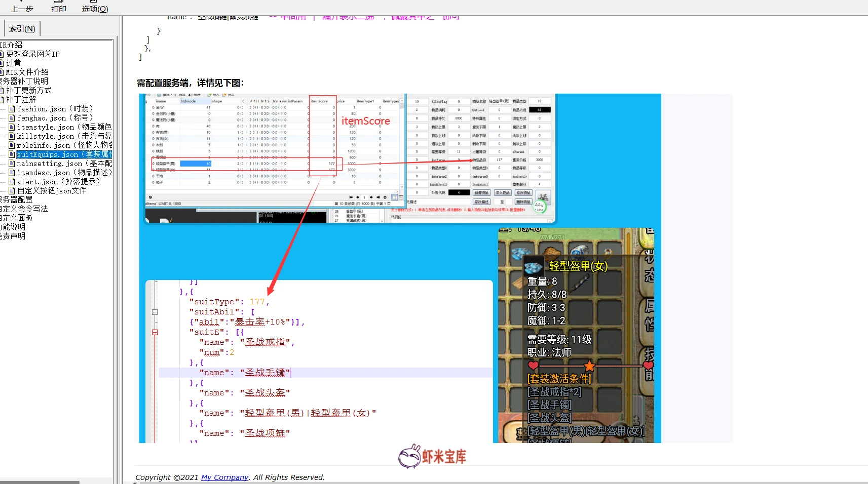Click the icon beside 补丁更新方式
868x484 pixels.
pos(2,91)
